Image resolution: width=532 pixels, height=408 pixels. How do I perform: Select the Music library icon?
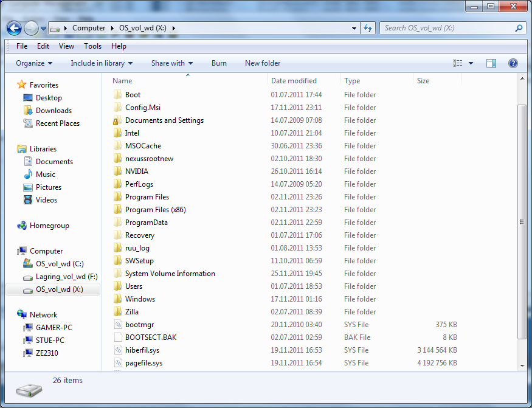point(28,174)
